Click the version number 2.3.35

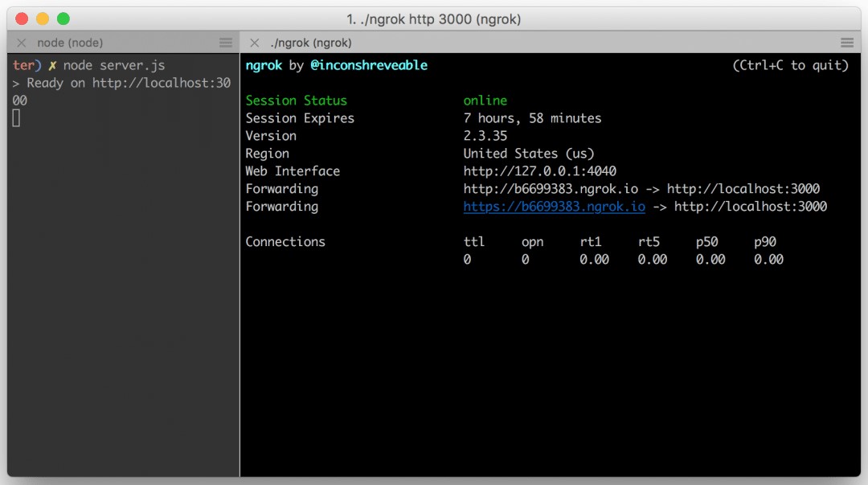click(x=485, y=136)
